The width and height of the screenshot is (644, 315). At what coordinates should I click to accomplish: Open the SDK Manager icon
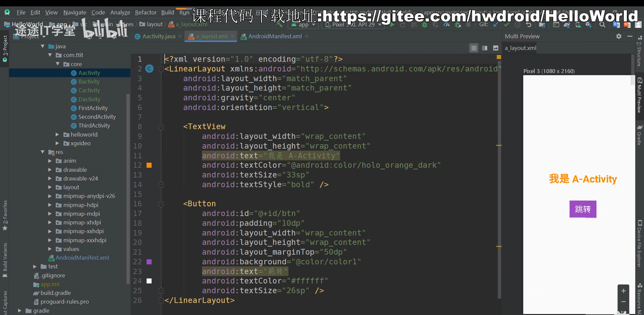point(588,24)
